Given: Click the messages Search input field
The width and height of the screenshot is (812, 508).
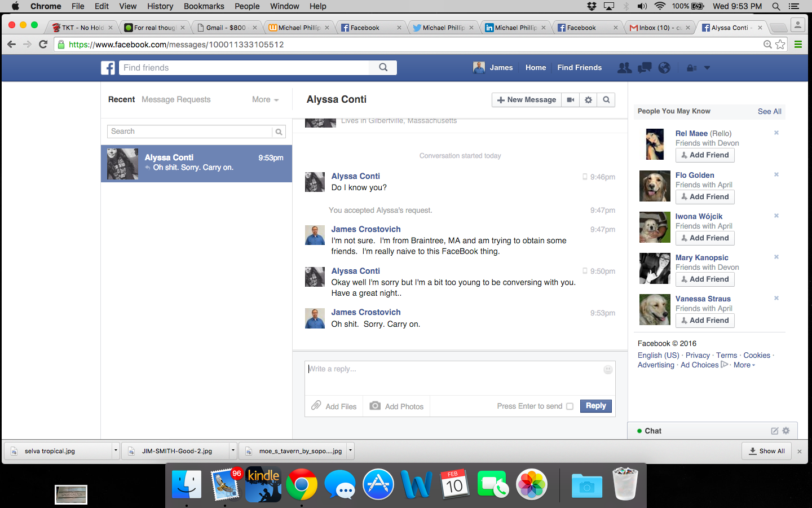Looking at the screenshot, I should (190, 132).
